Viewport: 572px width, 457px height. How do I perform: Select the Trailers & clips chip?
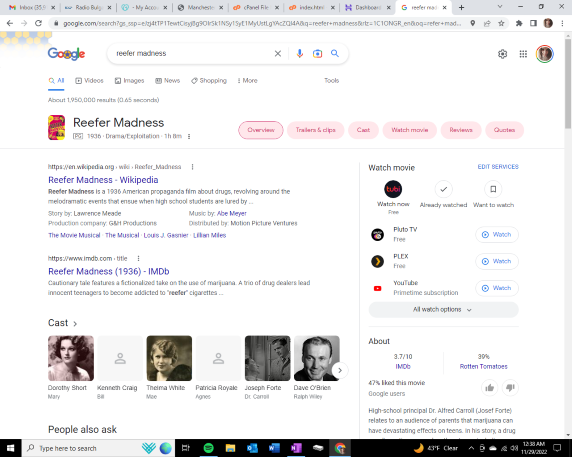click(316, 130)
